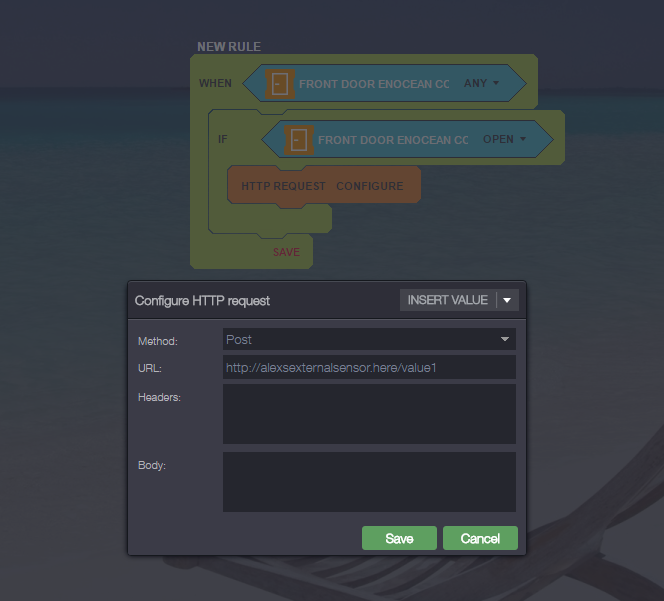Focus the URL input field
Screen dimensions: 664x601
[368, 368]
